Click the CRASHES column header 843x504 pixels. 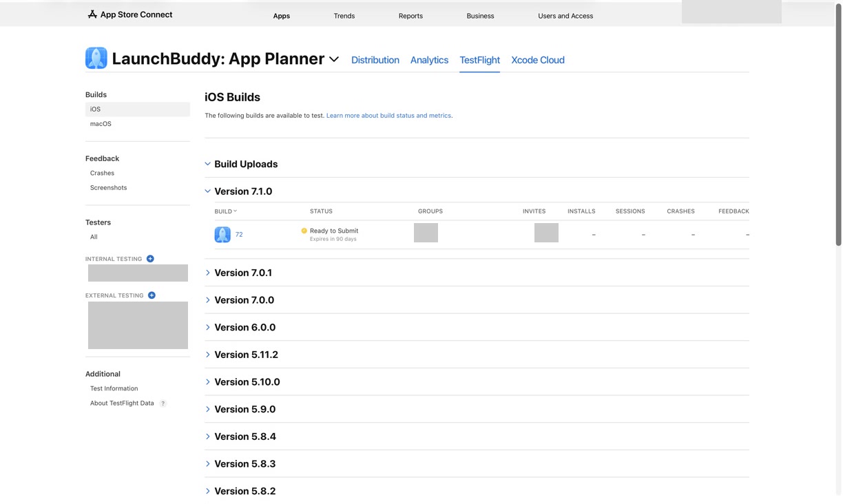pyautogui.click(x=680, y=211)
